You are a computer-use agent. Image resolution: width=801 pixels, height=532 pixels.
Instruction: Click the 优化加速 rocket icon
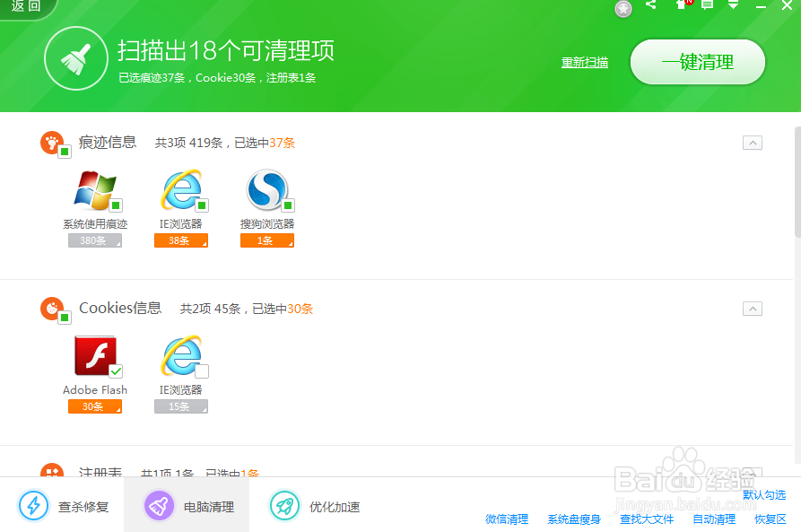pos(284,506)
